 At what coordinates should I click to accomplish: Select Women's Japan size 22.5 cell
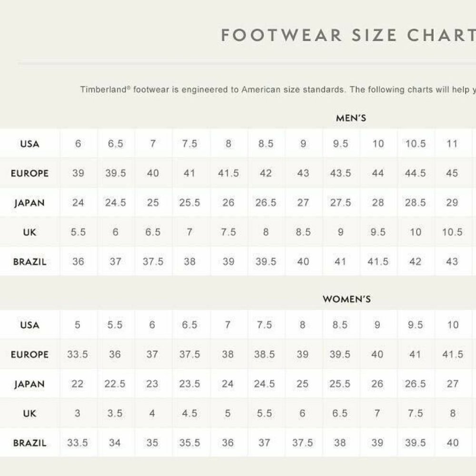115,384
